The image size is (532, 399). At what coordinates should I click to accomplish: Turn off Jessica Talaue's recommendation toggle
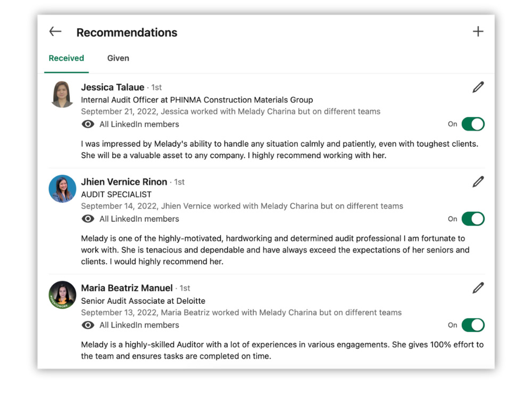[x=473, y=124]
